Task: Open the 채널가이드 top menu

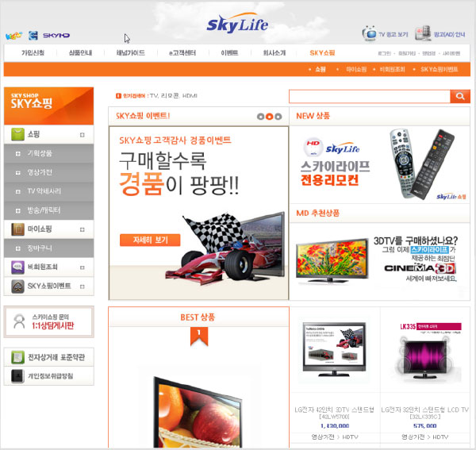Action: pyautogui.click(x=131, y=53)
